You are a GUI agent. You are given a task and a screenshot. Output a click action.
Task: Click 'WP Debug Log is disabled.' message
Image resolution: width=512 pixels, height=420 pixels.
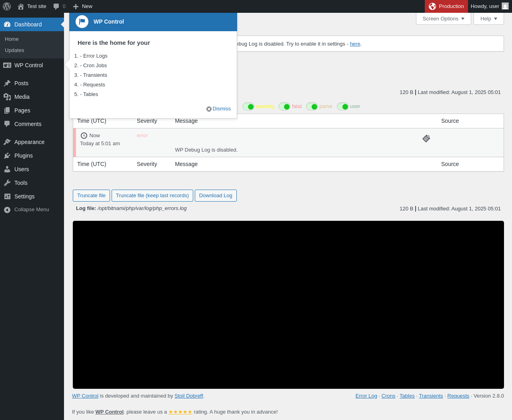206,150
